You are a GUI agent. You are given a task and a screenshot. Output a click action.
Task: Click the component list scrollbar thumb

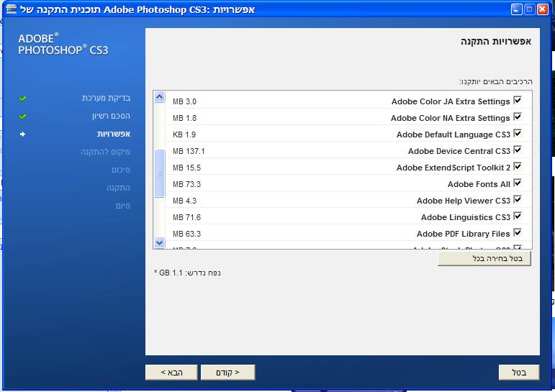click(160, 173)
